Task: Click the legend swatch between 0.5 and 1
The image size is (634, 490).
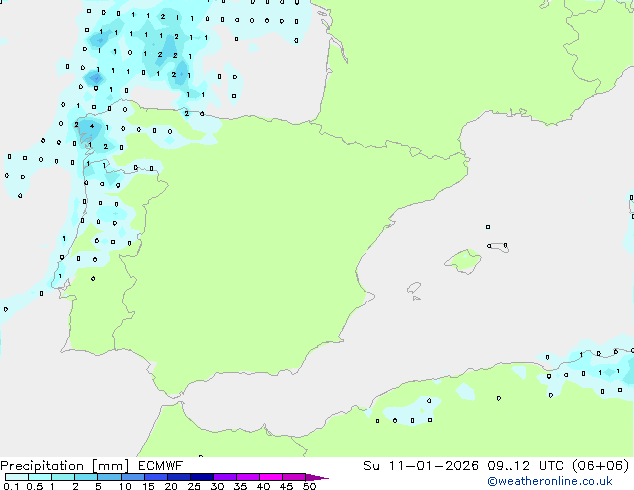Action: 40,477
